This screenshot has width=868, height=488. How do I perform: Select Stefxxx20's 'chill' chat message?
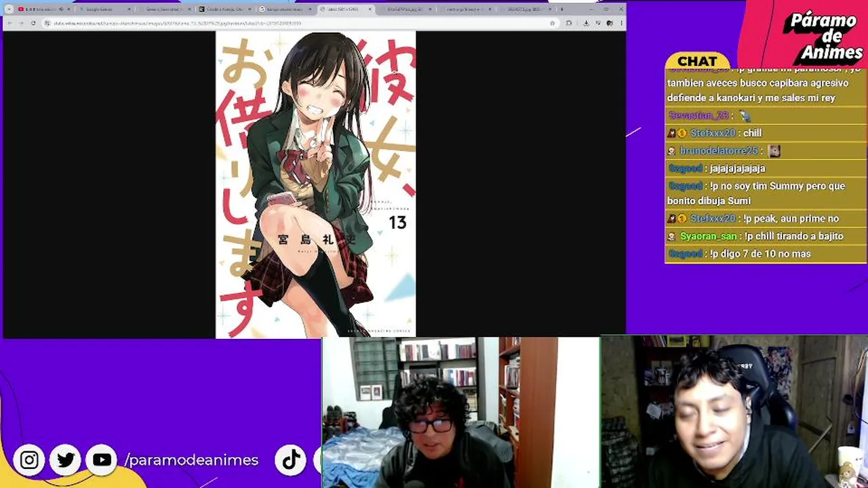752,133
